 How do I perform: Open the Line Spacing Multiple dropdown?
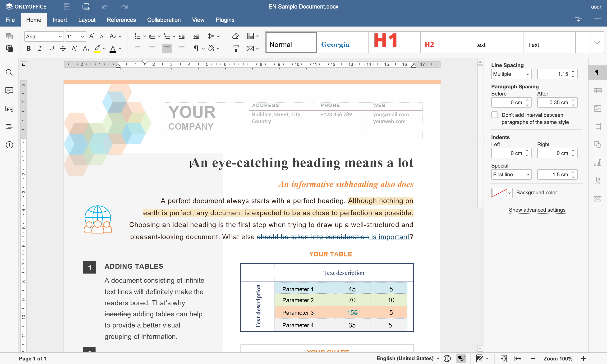tap(511, 74)
